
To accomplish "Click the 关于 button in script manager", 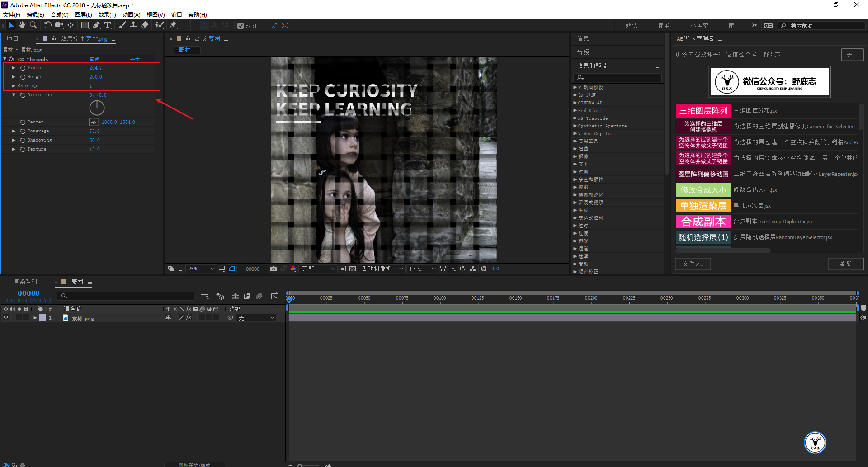I will click(x=852, y=54).
